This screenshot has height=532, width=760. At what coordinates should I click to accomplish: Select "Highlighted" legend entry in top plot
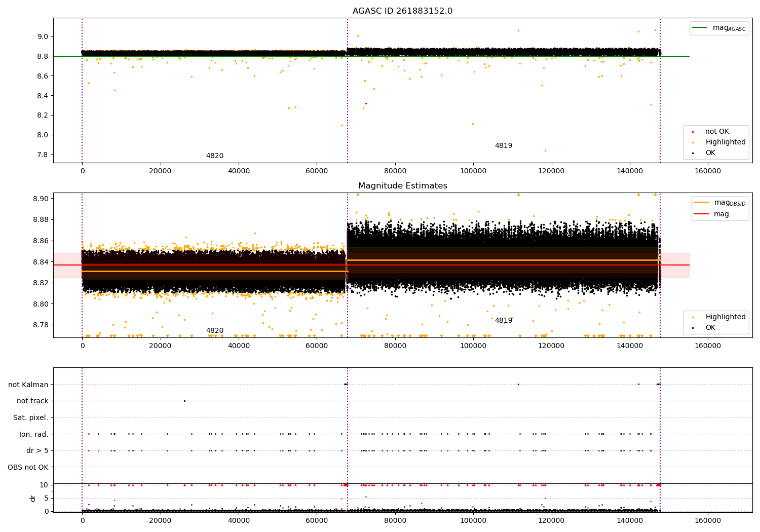725,142
